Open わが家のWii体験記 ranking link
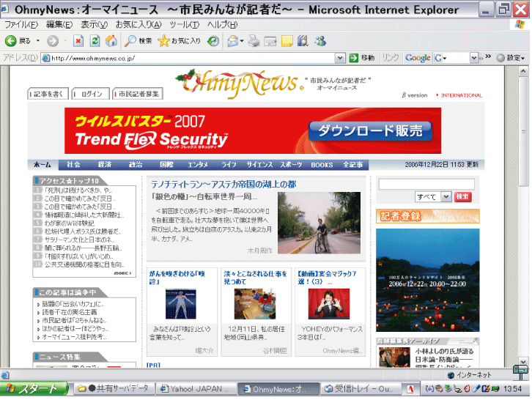 pos(69,223)
